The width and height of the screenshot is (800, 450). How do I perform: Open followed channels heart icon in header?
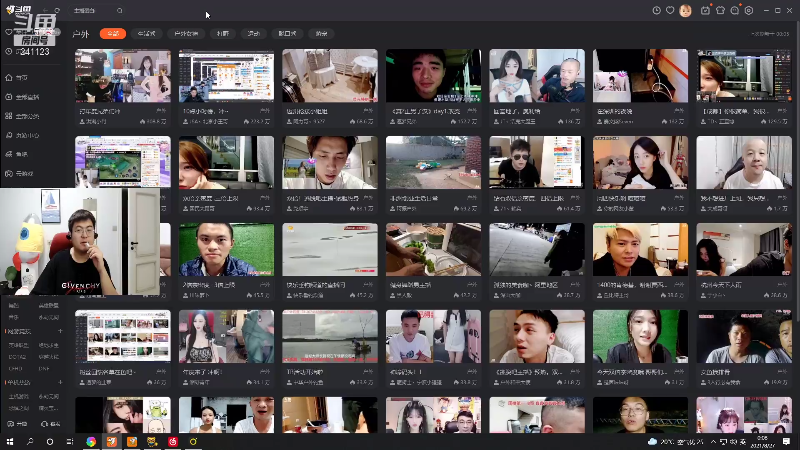point(670,10)
